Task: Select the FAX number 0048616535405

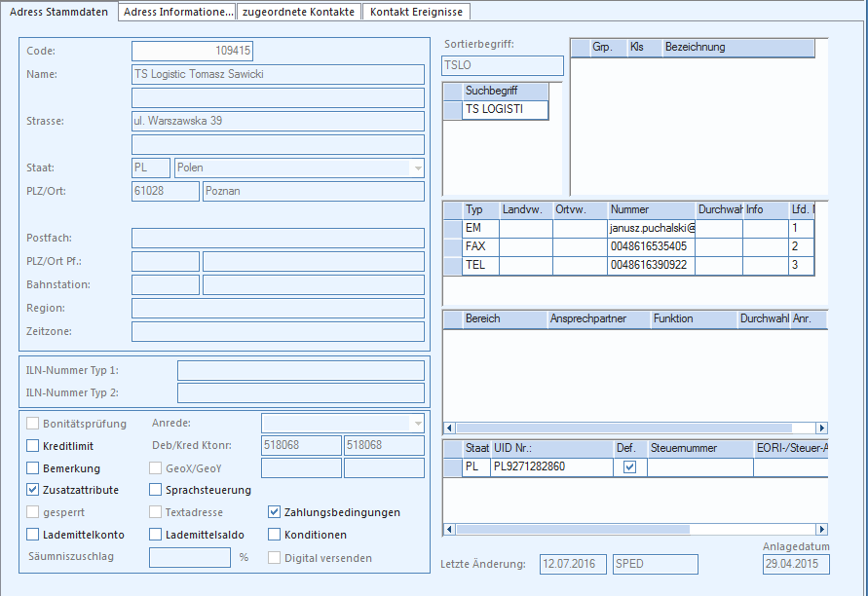Action: coord(651,246)
